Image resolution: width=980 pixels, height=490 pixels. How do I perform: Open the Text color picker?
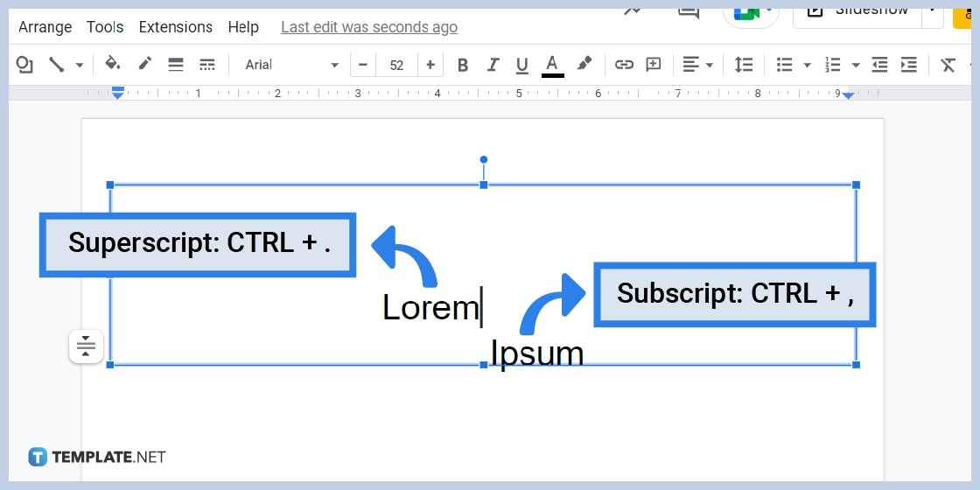[552, 65]
